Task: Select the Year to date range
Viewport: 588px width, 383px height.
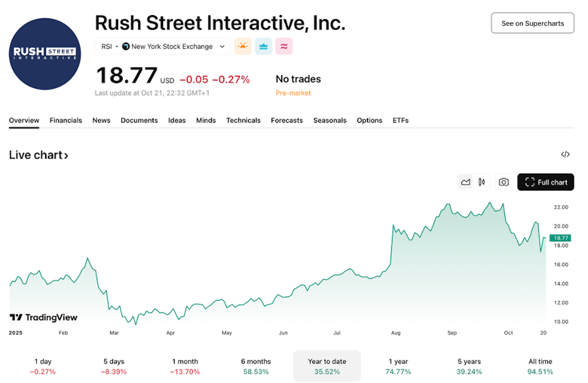Action: (x=327, y=366)
